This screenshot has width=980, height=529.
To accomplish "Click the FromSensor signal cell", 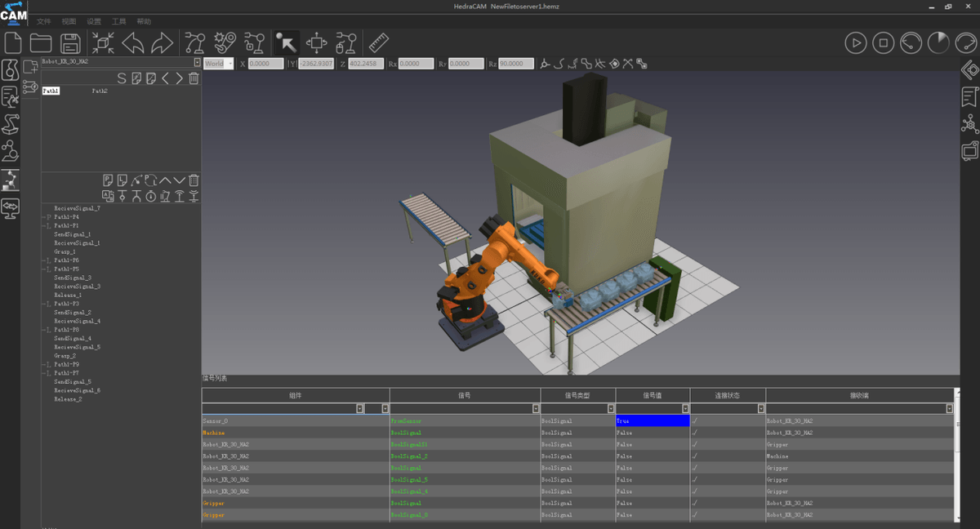I will click(465, 420).
